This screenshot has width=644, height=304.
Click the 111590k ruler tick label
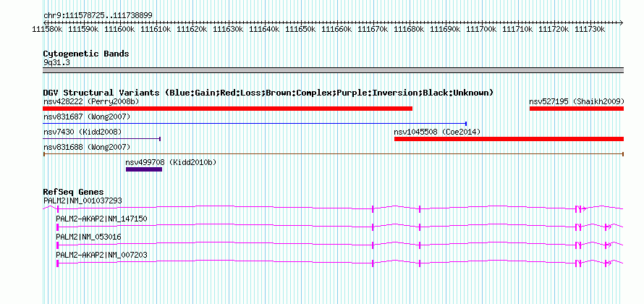coord(83,29)
